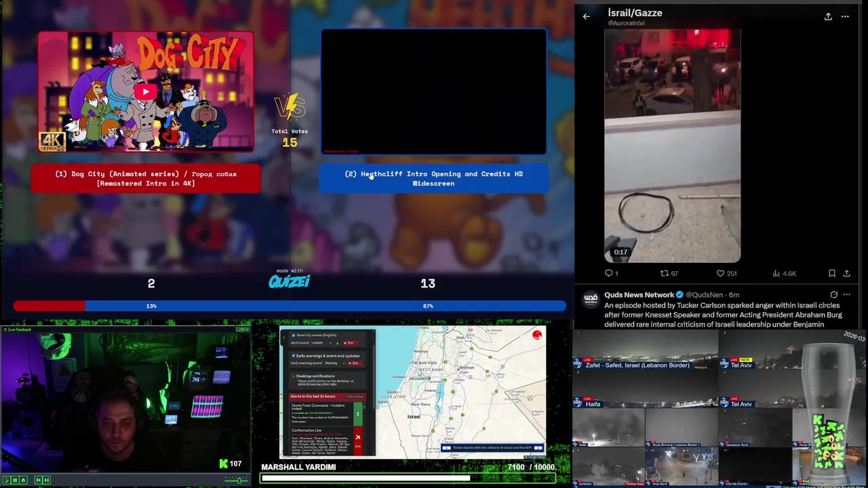The height and width of the screenshot is (488, 868).
Task: Share the video tweet via arrow icon
Action: (x=846, y=273)
